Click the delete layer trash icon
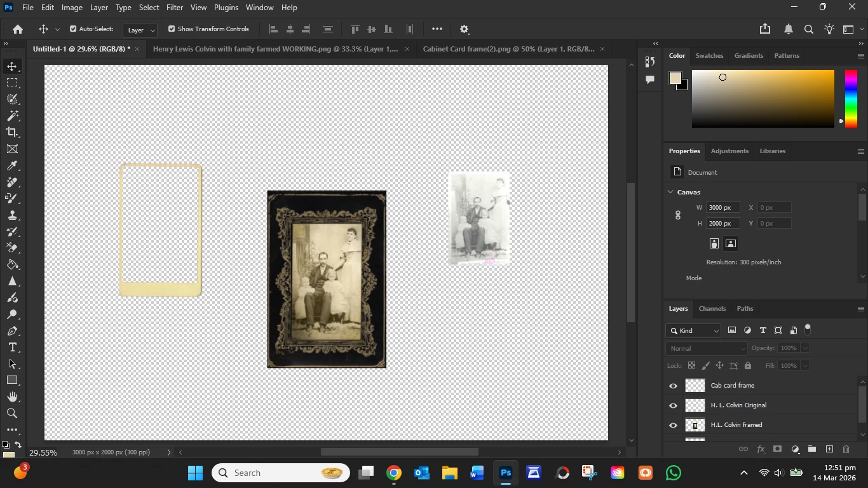Viewport: 868px width, 488px height. coord(846,449)
